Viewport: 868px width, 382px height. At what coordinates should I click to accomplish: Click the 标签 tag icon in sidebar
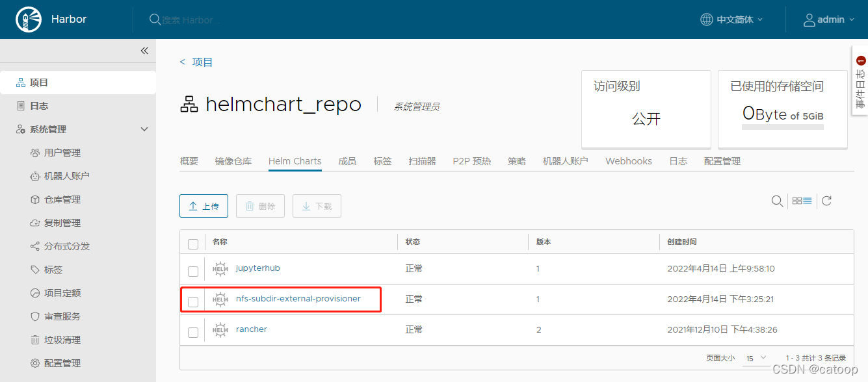coord(35,270)
